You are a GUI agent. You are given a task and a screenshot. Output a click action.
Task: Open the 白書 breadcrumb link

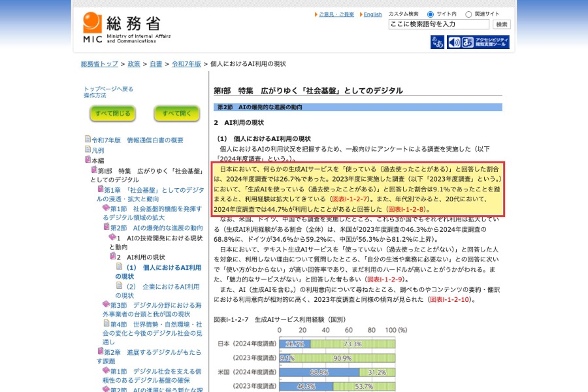click(x=156, y=64)
